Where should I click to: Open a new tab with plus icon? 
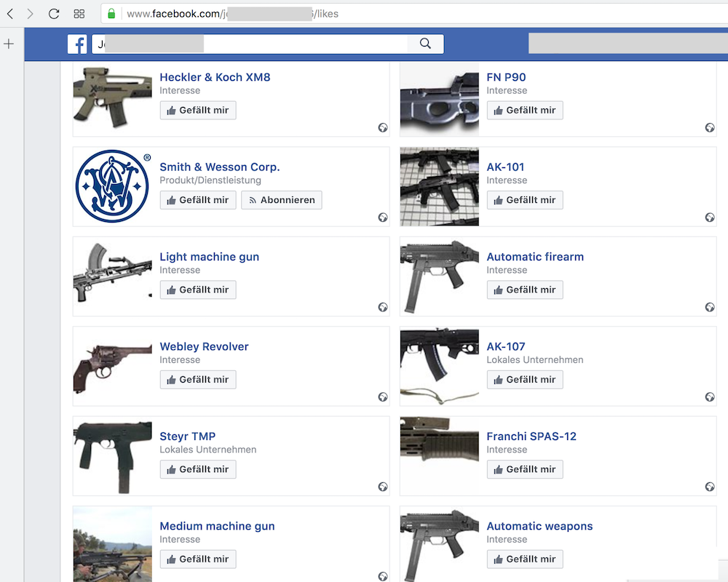(9, 44)
